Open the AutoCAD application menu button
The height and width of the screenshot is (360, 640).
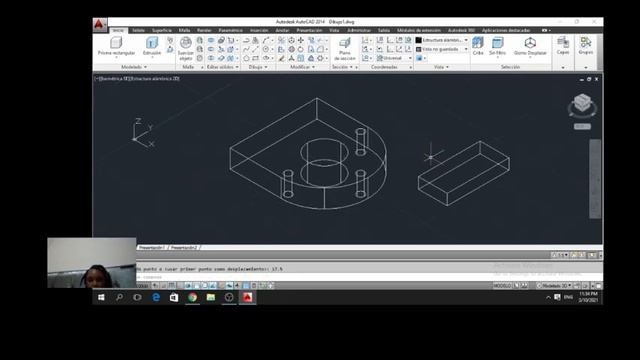[99, 25]
